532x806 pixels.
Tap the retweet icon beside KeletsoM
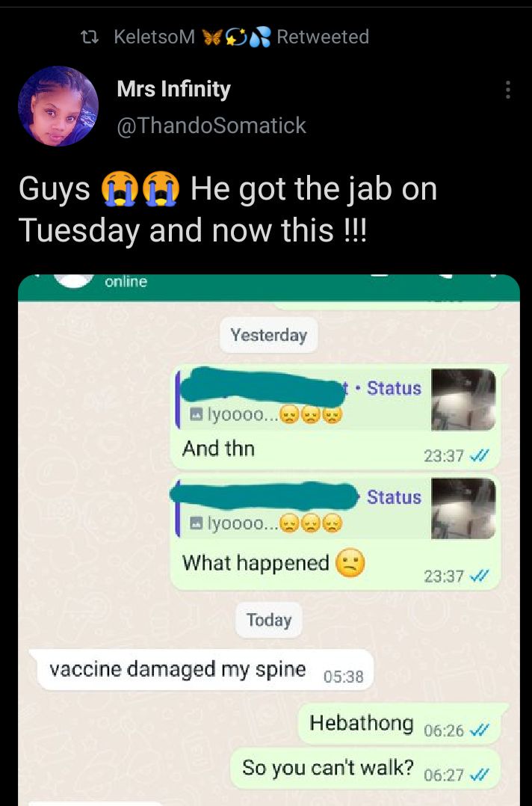[90, 37]
